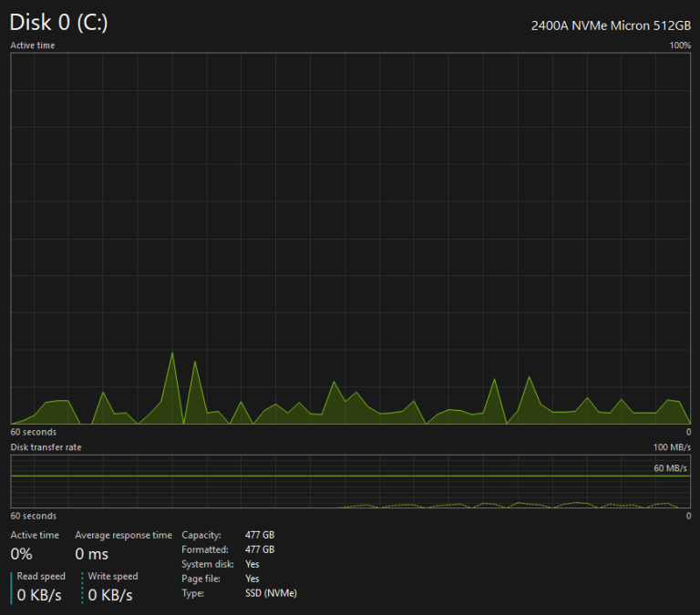Click the tallest spike in Active time graph
Viewport: 700px width, 615px height.
[172, 354]
